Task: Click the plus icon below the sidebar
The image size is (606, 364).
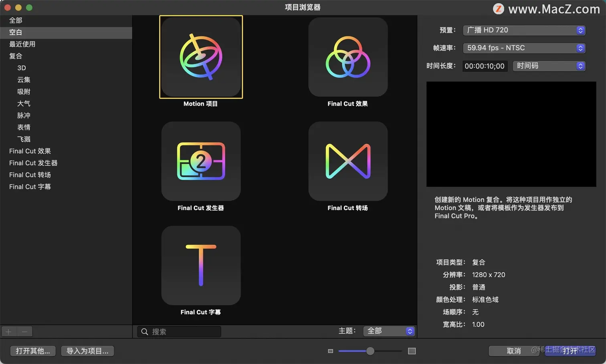Action: coord(8,332)
